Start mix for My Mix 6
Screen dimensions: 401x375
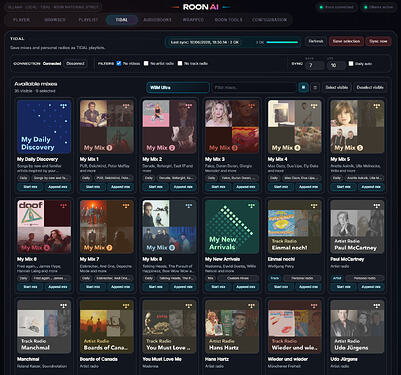click(30, 287)
